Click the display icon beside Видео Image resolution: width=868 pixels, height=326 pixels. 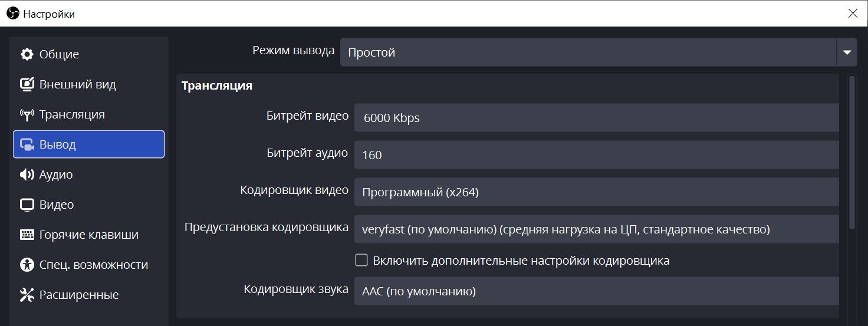pos(27,205)
